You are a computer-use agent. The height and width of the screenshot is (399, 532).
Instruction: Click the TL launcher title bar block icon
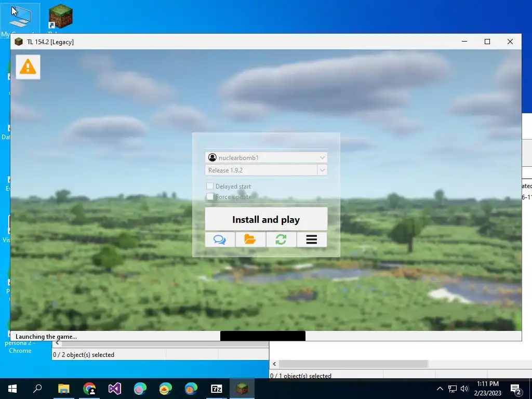(x=19, y=42)
